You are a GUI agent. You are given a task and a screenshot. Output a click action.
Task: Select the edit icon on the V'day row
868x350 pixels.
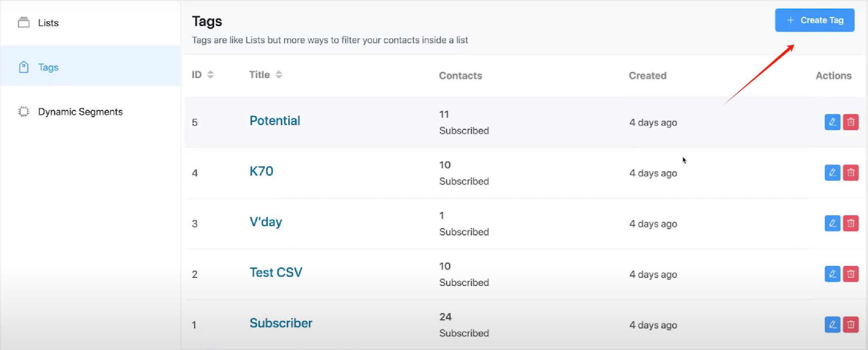[x=832, y=223]
